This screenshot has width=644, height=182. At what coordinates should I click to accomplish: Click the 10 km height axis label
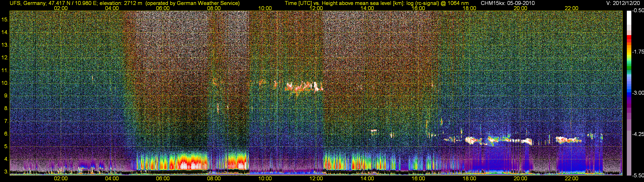(x=5, y=83)
